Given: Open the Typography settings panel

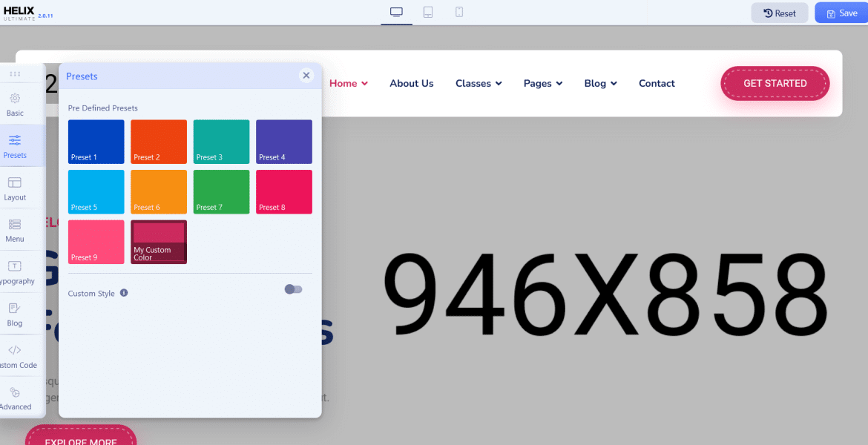Looking at the screenshot, I should pos(15,271).
